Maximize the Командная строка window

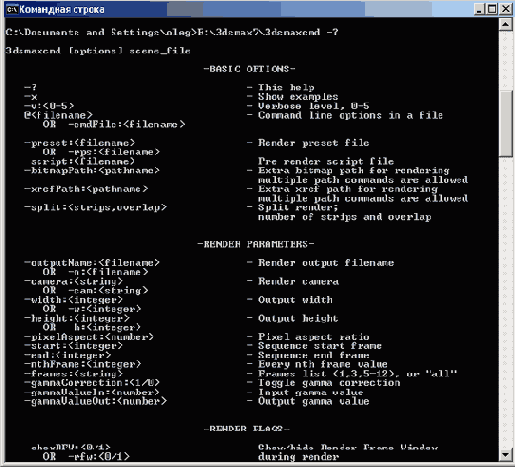(x=492, y=9)
